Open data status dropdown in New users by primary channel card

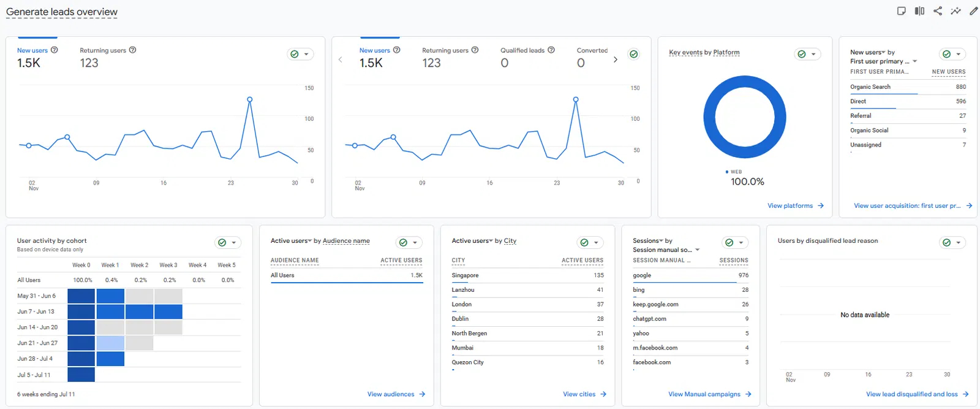coord(952,54)
